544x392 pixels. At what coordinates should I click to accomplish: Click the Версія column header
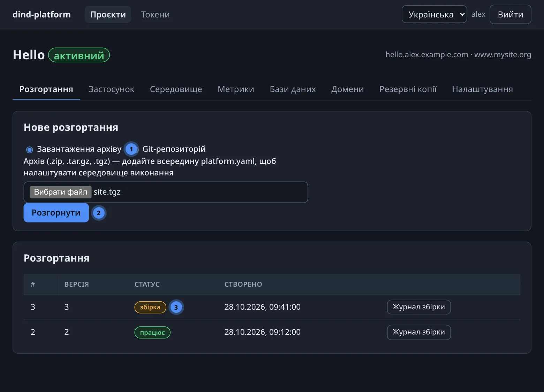pos(77,284)
